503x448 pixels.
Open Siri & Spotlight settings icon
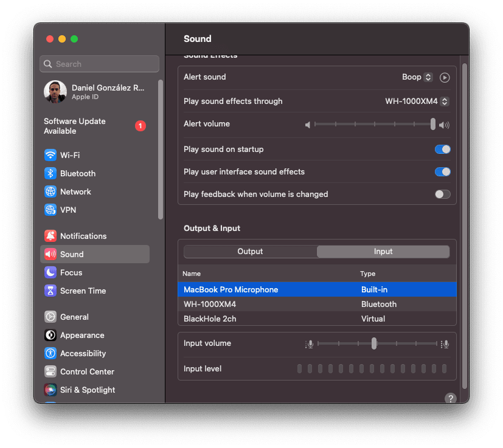tap(52, 390)
